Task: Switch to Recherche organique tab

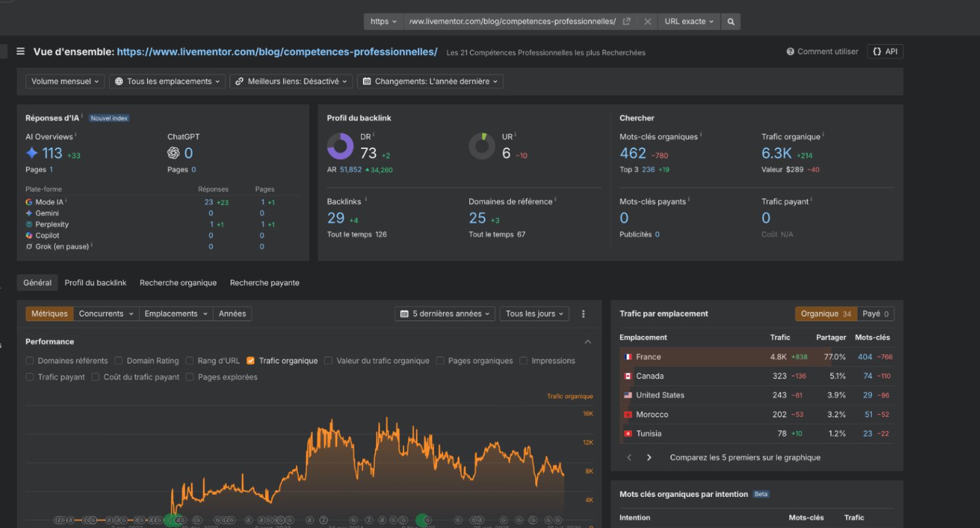Action: 178,283
